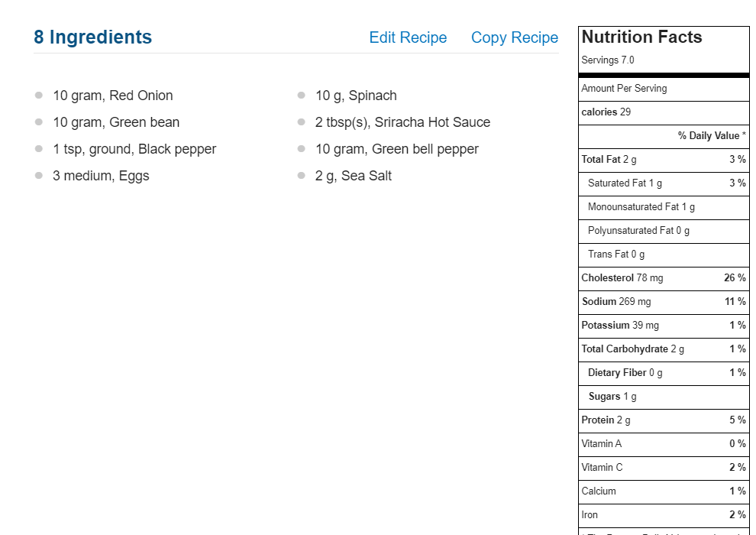Click the Spinach ingredient item
This screenshot has height=535, width=756.
pyautogui.click(x=356, y=96)
